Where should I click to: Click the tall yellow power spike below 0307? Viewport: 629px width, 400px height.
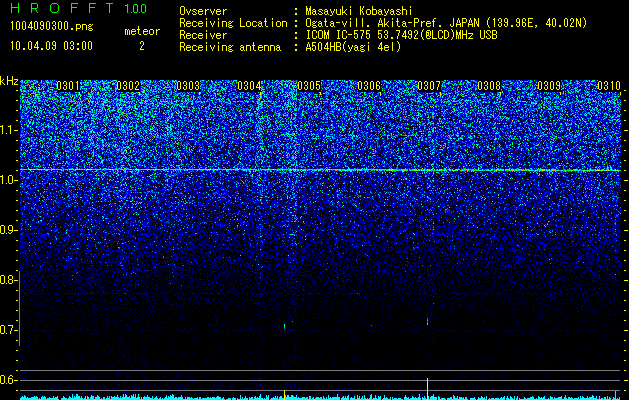click(428, 388)
